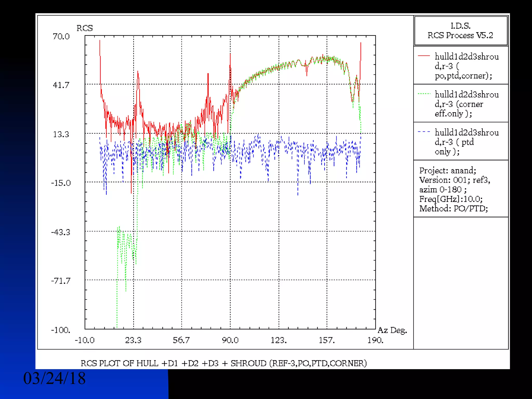532x399 pixels.
Task: Click the -100. y-axis tick label
Action: [x=61, y=330]
